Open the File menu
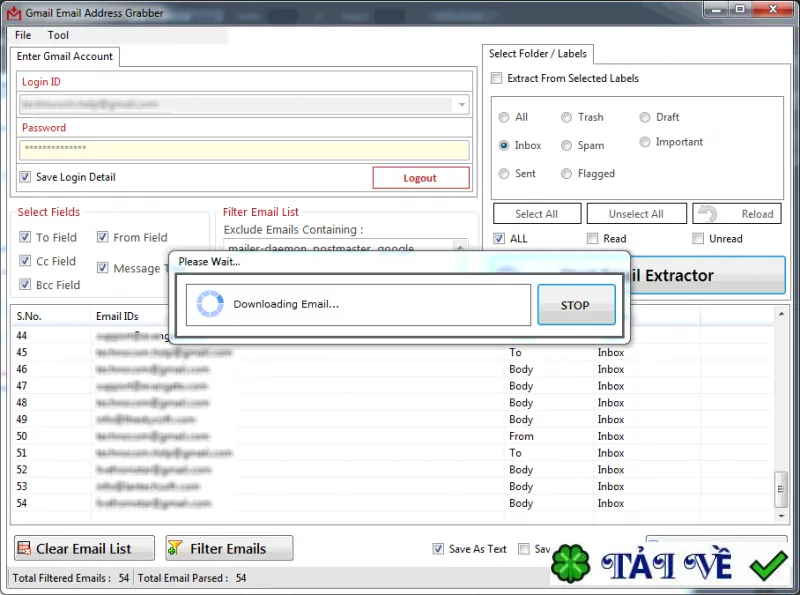Image resolution: width=800 pixels, height=595 pixels. click(23, 35)
